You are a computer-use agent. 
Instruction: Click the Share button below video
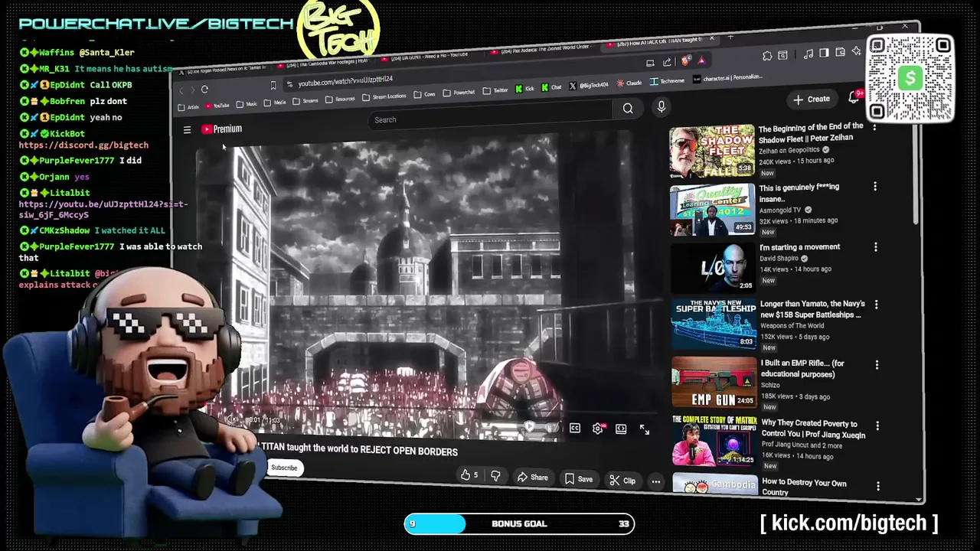(532, 478)
